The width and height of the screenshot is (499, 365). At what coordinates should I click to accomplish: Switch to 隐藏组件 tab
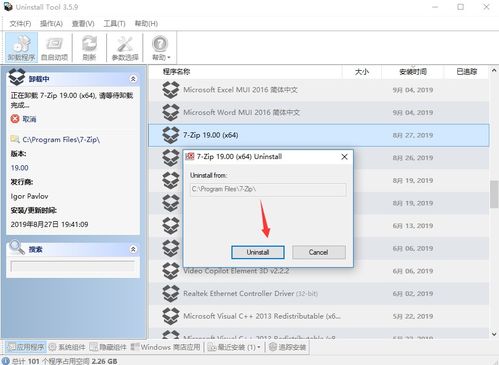tap(108, 347)
